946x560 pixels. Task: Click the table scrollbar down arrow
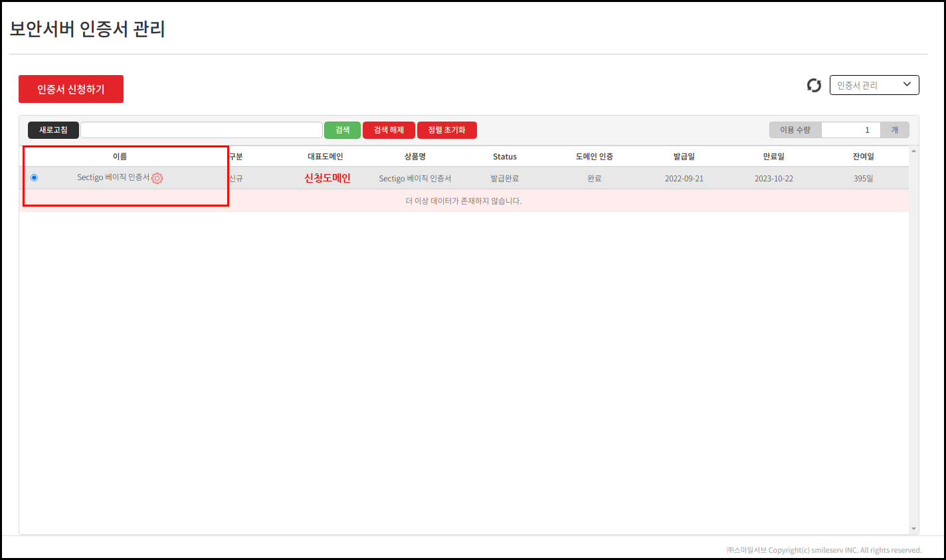(914, 529)
